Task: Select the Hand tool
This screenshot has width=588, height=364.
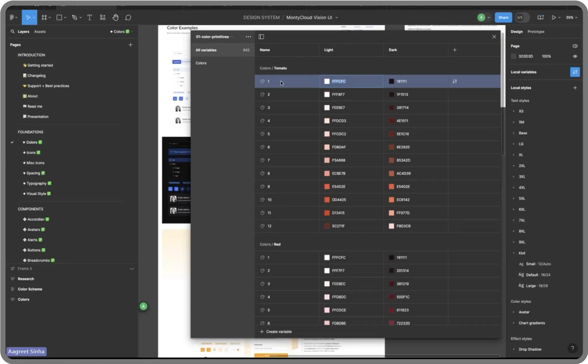Action: pos(115,17)
